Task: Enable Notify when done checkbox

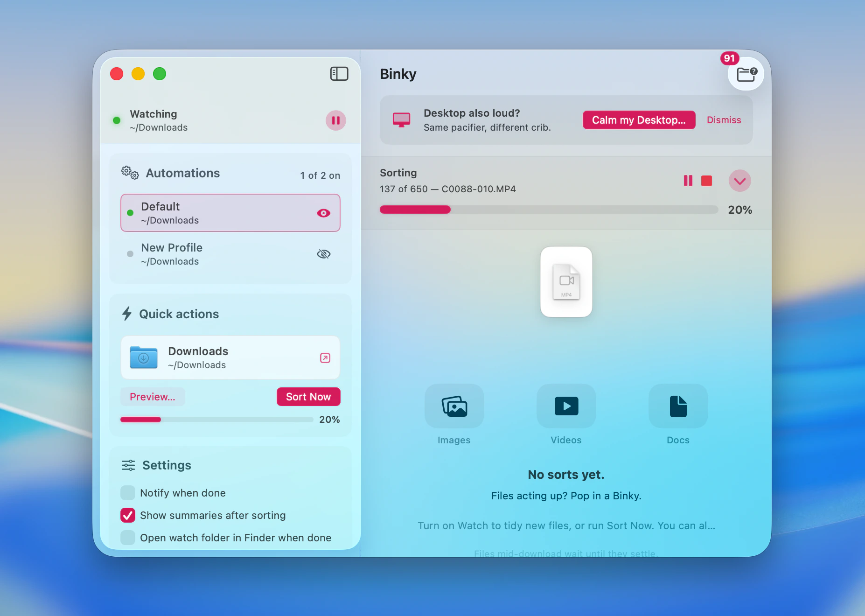Action: [x=128, y=493]
